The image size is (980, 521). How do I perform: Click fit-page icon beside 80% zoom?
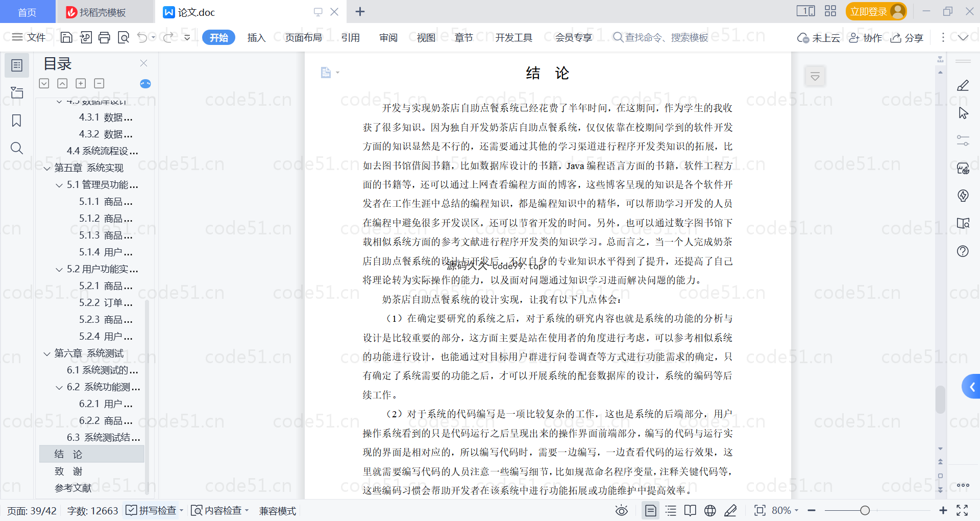click(760, 510)
